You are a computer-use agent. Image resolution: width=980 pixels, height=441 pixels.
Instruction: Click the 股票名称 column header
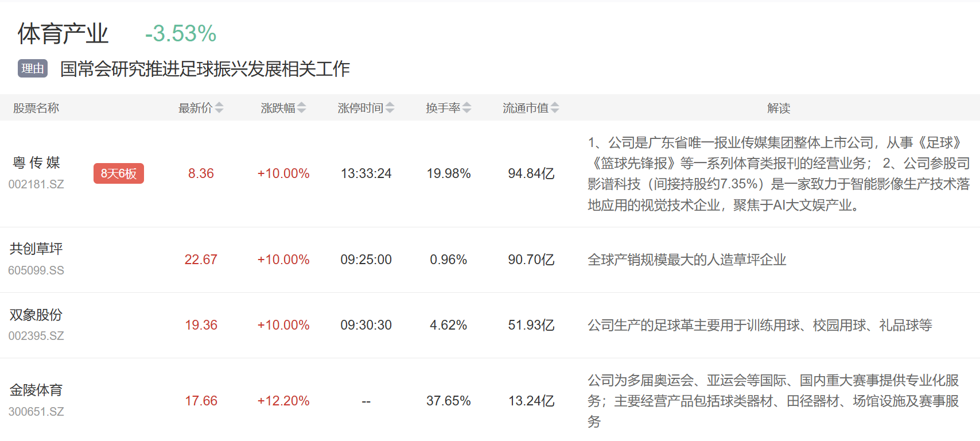point(36,108)
